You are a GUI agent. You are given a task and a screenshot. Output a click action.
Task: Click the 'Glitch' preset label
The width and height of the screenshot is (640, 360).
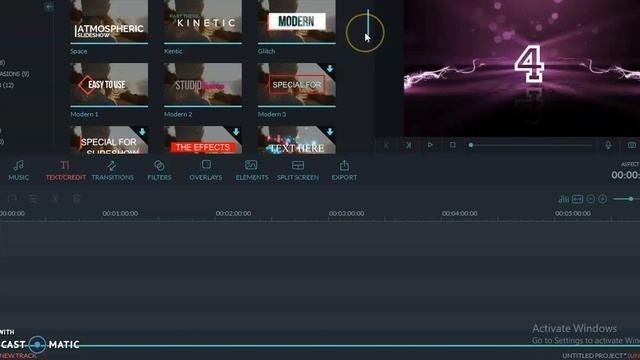pos(267,51)
